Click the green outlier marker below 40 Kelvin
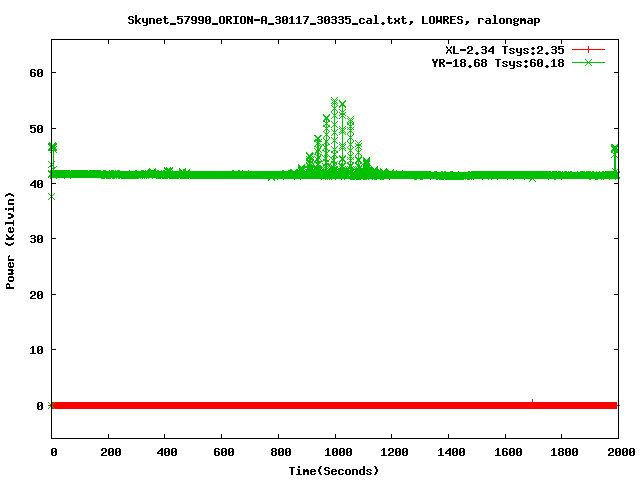This screenshot has width=640, height=480. click(x=51, y=197)
